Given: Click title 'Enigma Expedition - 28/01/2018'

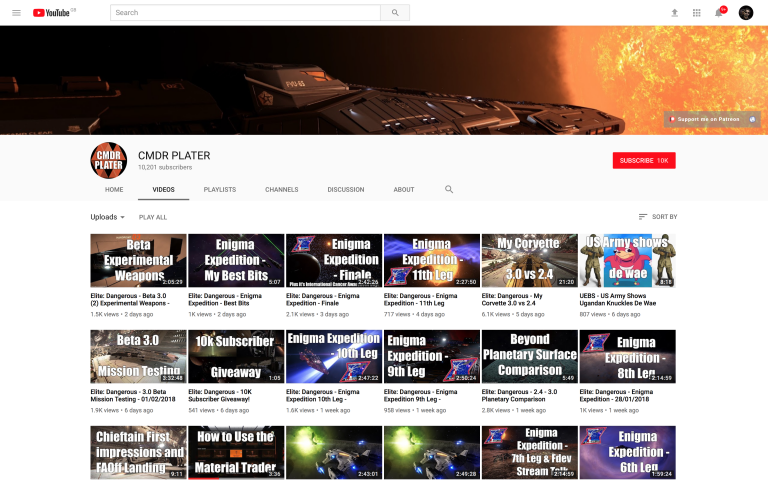Looking at the screenshot, I should [616, 396].
